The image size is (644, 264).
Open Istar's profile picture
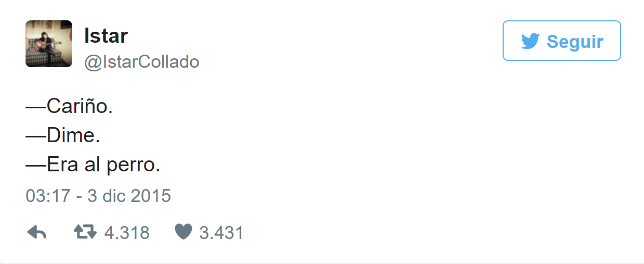[49, 44]
